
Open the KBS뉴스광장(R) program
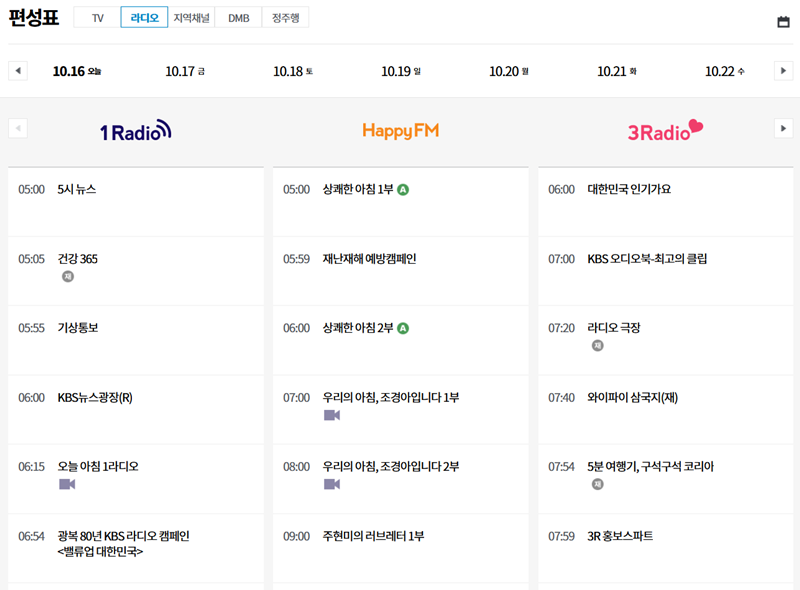pyautogui.click(x=95, y=398)
